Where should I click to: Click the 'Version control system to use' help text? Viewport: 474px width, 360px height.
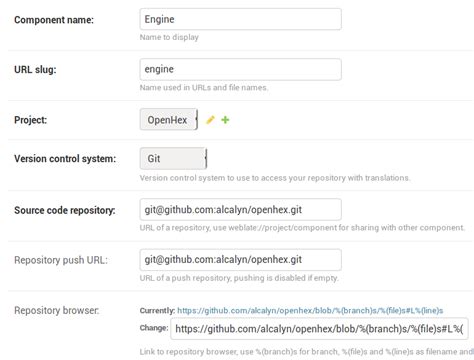(275, 178)
